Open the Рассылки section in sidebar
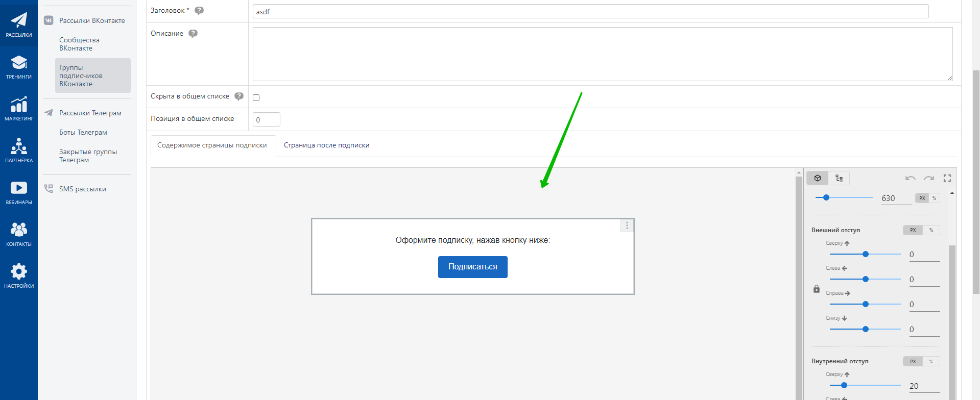The width and height of the screenshot is (980, 400). click(x=19, y=24)
